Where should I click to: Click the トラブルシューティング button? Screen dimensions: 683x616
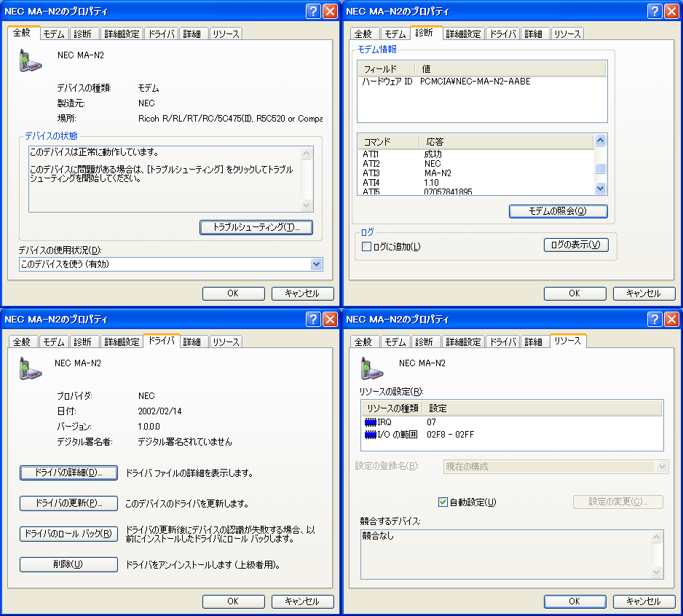(x=256, y=227)
